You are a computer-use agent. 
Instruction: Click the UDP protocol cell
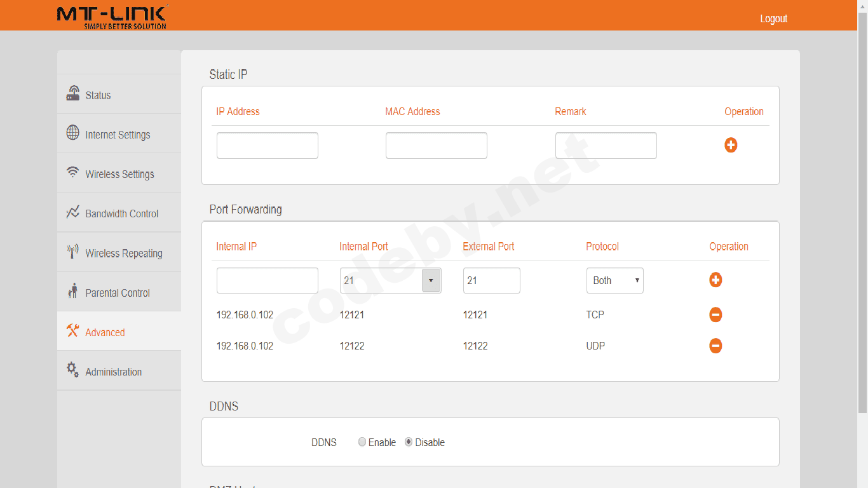pos(595,346)
